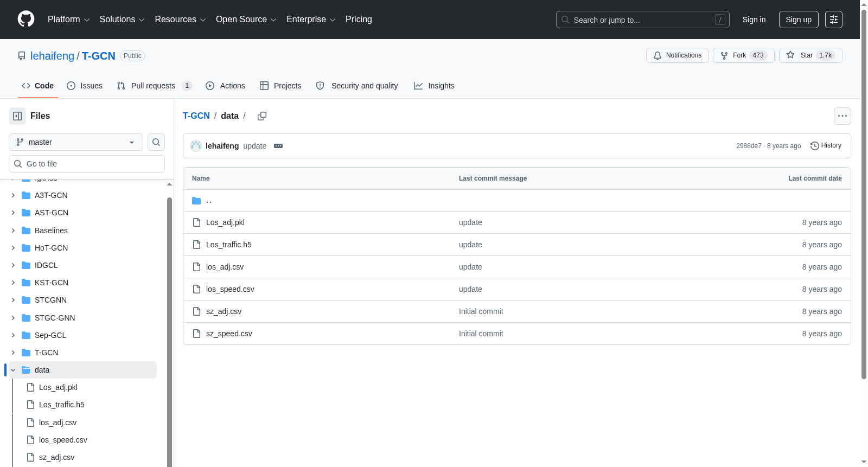Viewport: 868px width, 467px height.
Task: Go to the GitHub homepage logo
Action: click(x=26, y=20)
